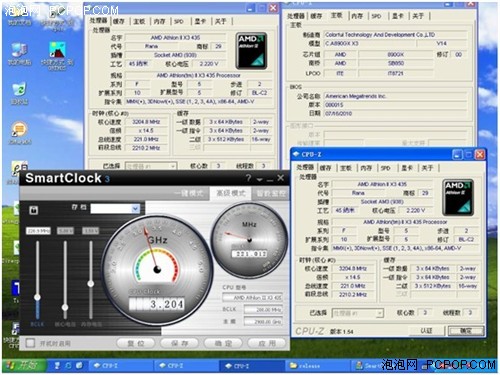Viewport: 500px width, 375px height.
Task: Open 关于 tab in front CPU-Z window
Action: (427, 168)
